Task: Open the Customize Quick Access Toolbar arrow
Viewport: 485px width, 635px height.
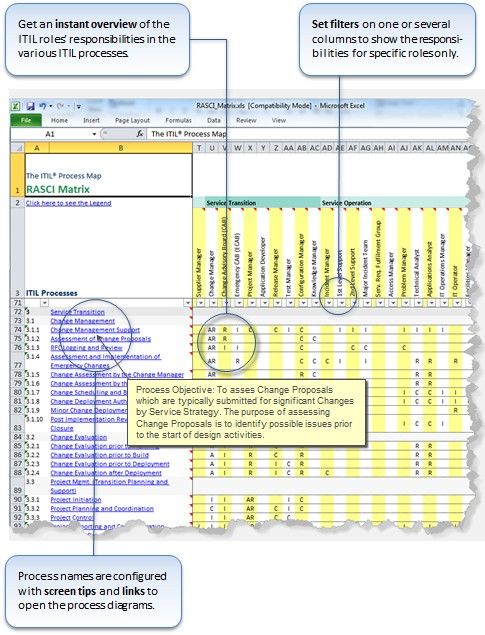Action: pyautogui.click(x=79, y=107)
